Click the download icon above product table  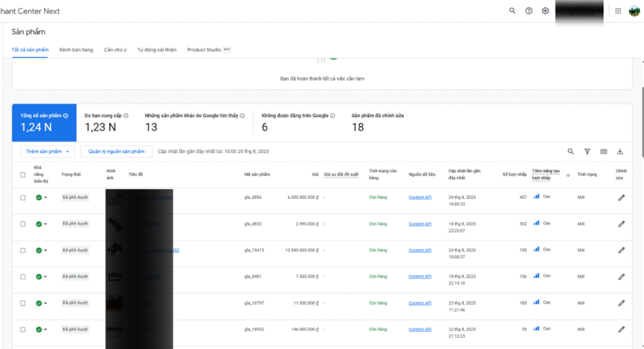click(x=620, y=152)
